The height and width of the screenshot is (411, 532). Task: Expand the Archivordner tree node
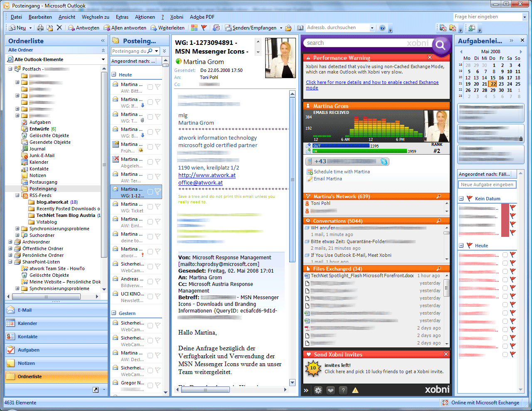(x=10, y=242)
